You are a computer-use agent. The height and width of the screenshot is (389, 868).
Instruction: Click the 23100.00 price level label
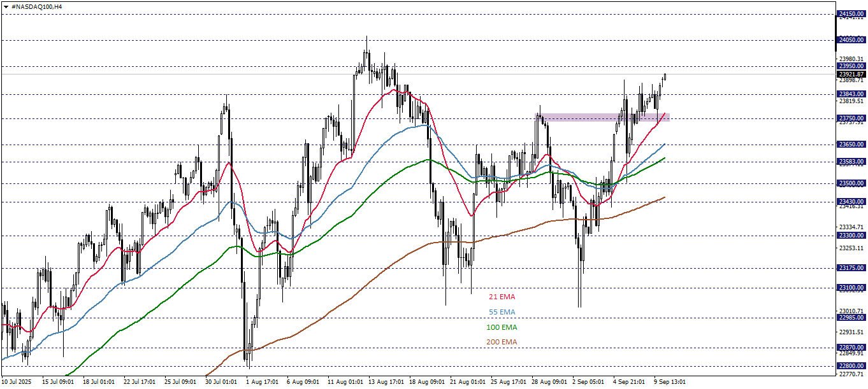pos(851,288)
